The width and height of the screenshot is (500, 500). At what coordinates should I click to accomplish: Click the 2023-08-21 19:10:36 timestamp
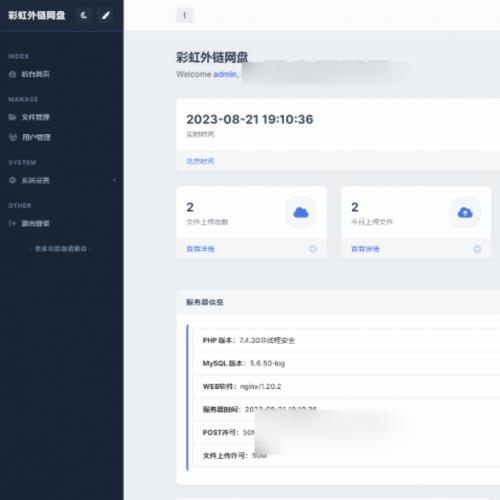250,119
